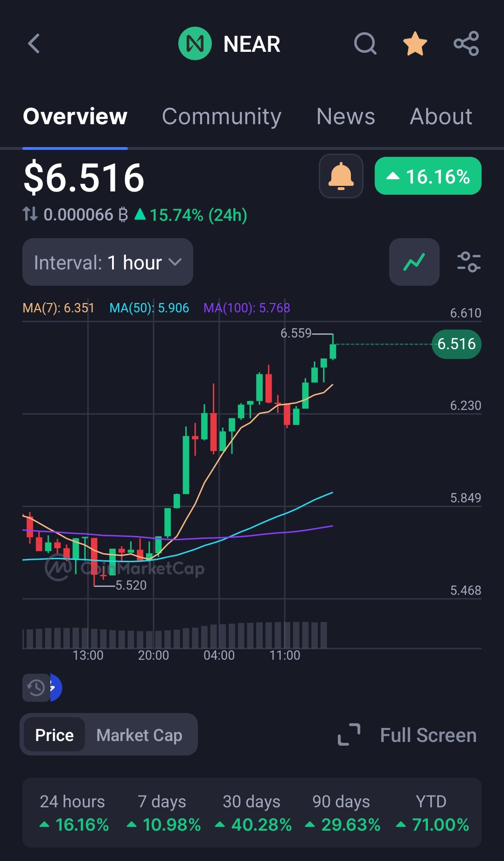This screenshot has width=504, height=861.
Task: Tap the full screen expand icon
Action: 349,734
